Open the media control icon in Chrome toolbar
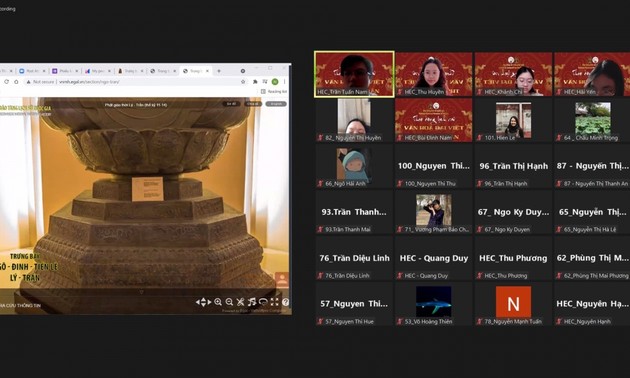This screenshot has height=378, width=630. [265, 82]
